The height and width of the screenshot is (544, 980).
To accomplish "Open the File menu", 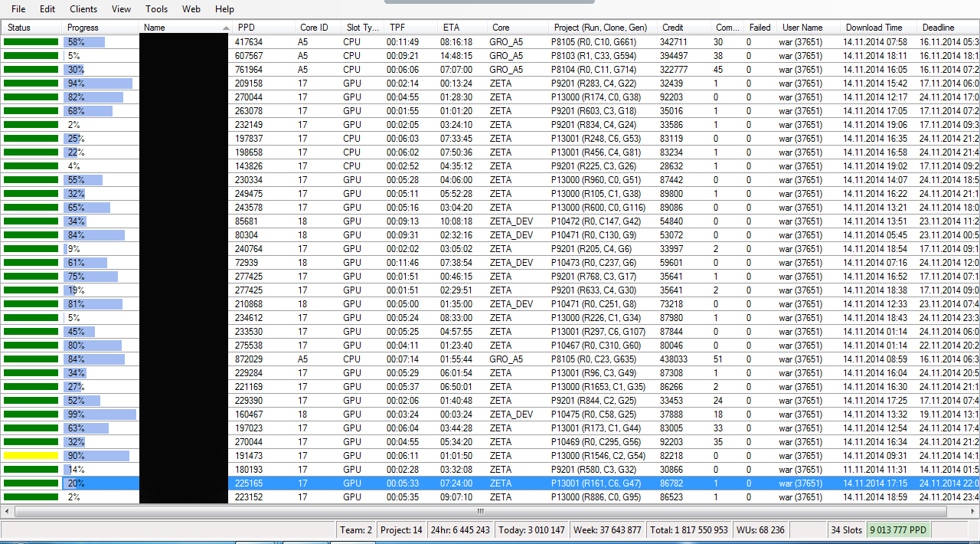I will click(18, 9).
